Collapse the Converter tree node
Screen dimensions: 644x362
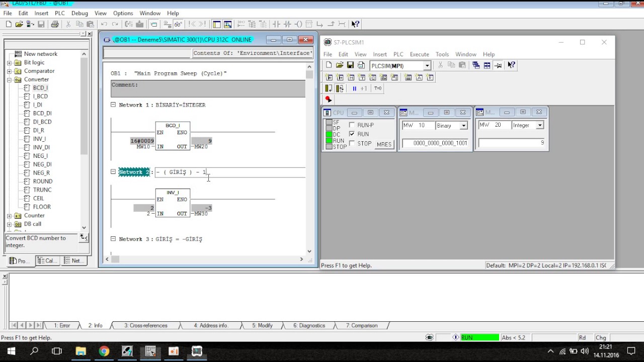(9, 80)
